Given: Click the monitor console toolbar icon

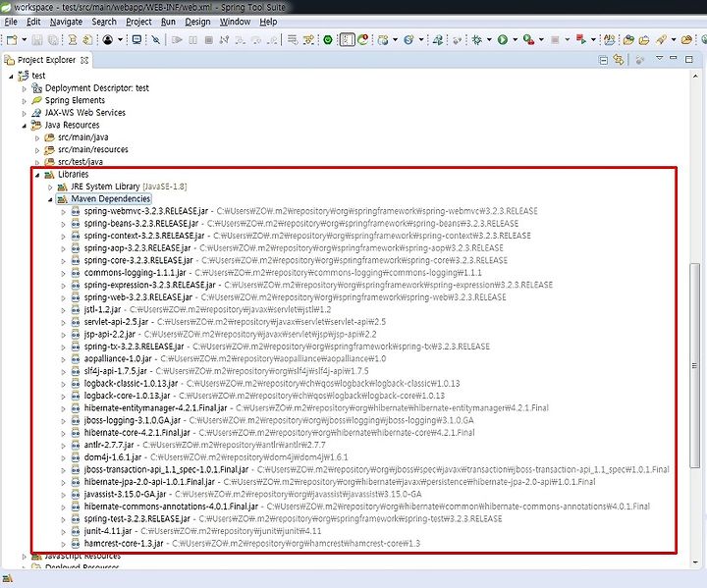Looking at the screenshot, I should 136,40.
